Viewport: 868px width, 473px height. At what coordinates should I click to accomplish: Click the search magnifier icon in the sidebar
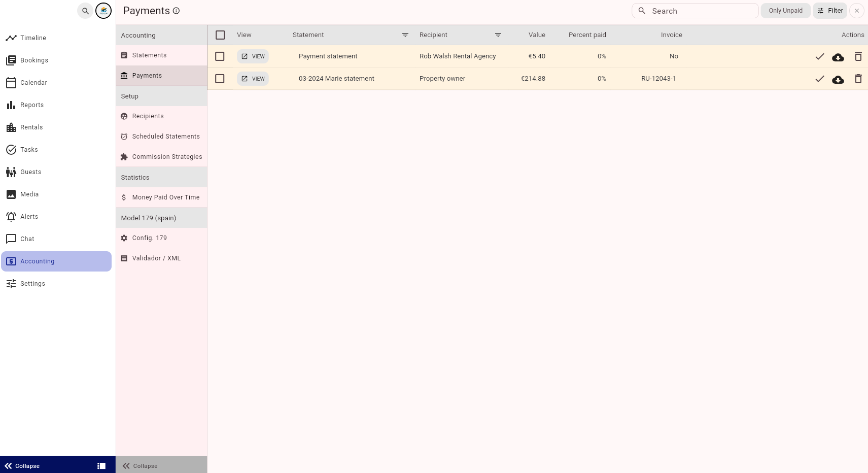pos(85,11)
